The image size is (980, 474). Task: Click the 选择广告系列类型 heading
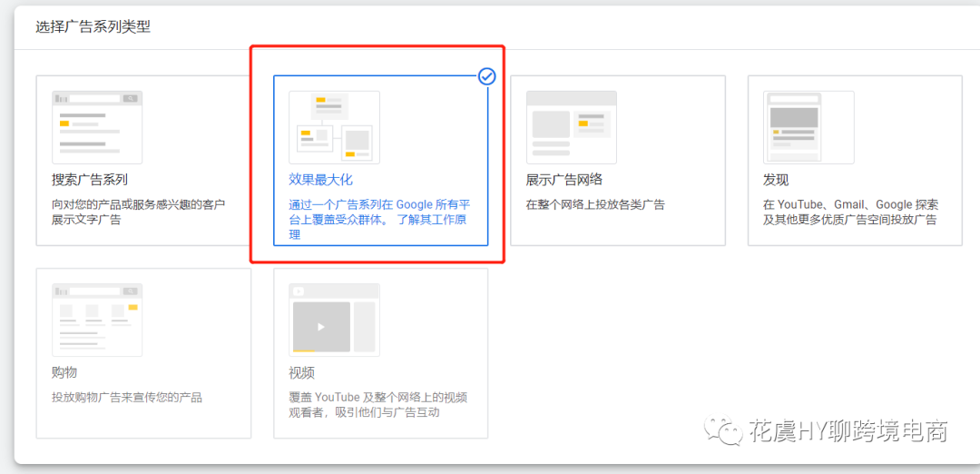coord(93,27)
